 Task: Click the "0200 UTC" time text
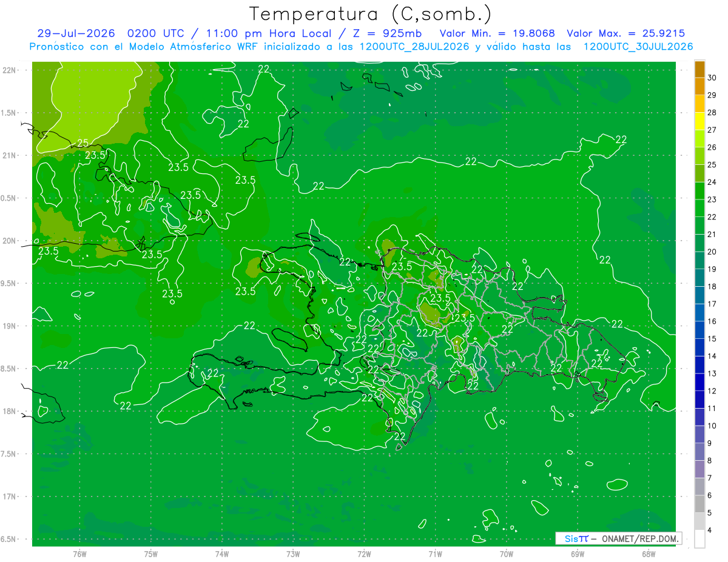pyautogui.click(x=155, y=33)
